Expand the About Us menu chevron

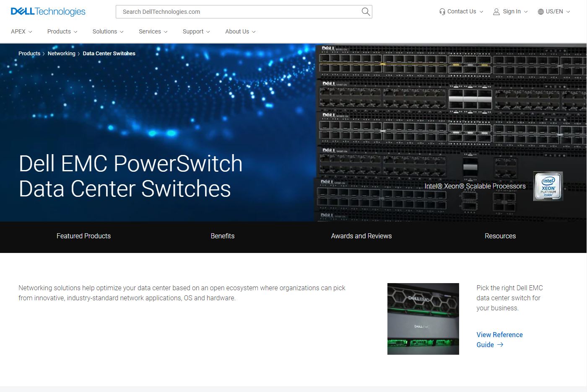254,32
